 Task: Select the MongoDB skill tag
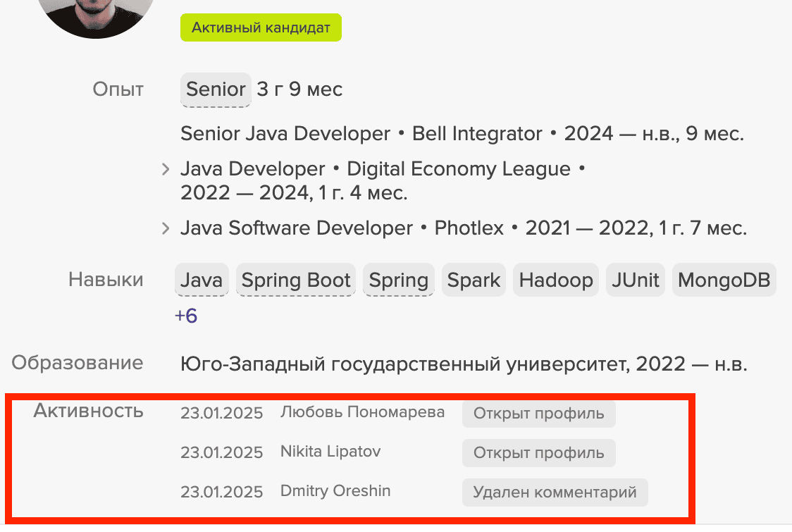tap(724, 280)
